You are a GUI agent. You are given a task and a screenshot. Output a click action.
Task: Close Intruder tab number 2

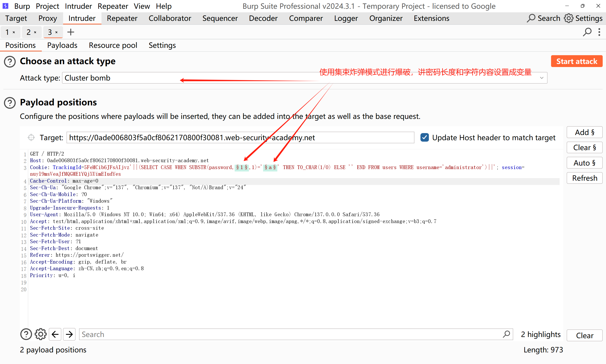point(35,32)
